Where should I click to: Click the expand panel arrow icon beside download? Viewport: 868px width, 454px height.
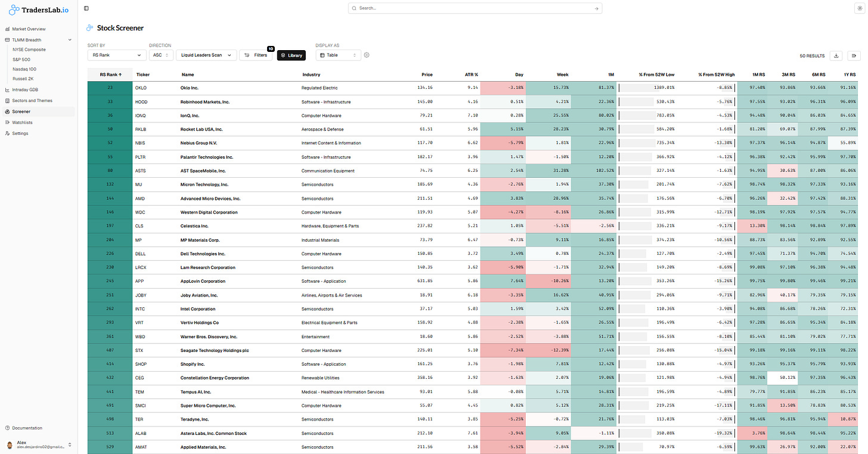pyautogui.click(x=854, y=55)
